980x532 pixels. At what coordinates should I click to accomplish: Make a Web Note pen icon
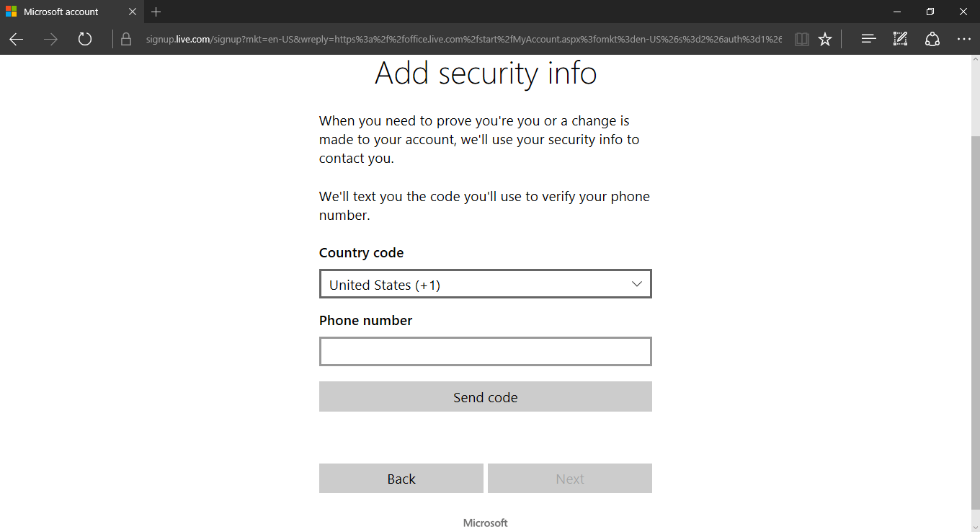[900, 40]
